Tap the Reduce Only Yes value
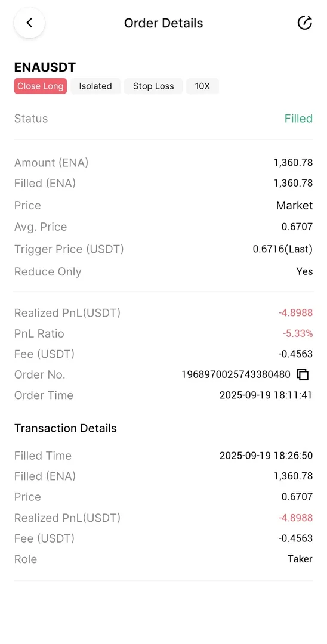The height and width of the screenshot is (644, 327). 304,271
